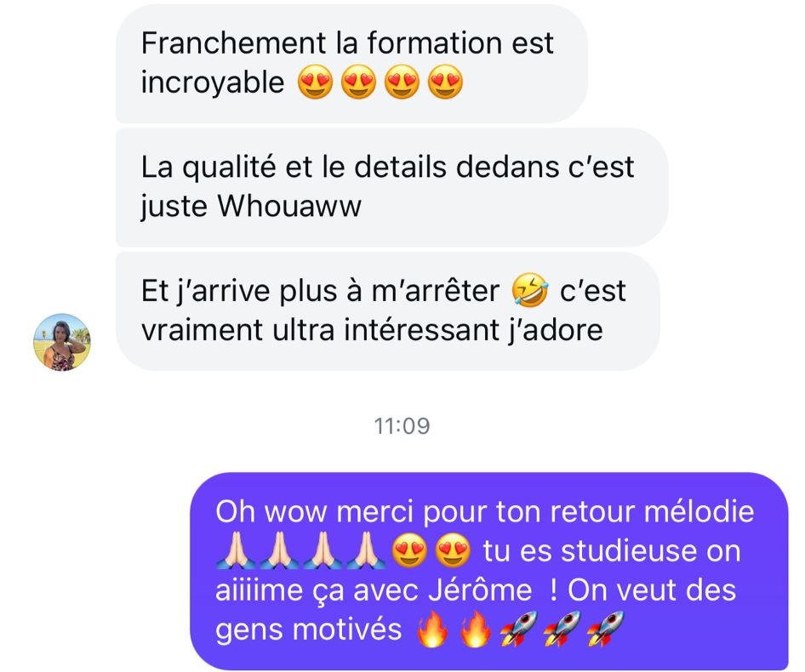Click the last praying hands emoji
805x672 pixels.
click(366, 550)
